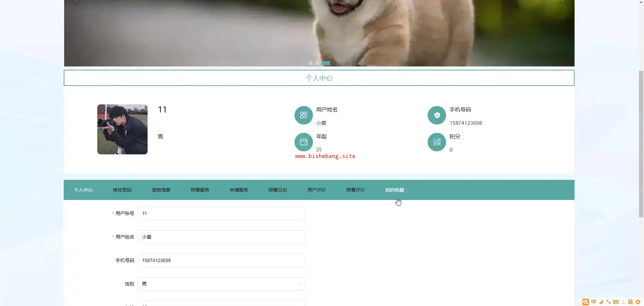
Task: Toggle the 简 simplified Chinese icon
Action: [631, 302]
